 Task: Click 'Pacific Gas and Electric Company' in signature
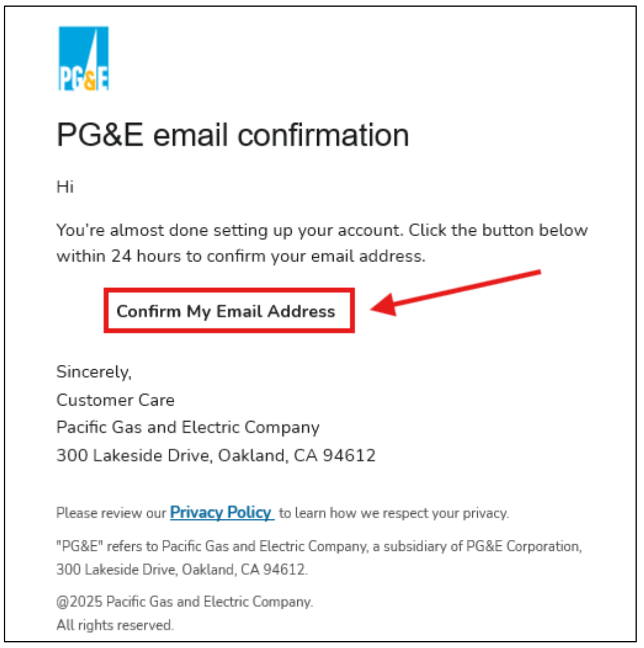(x=188, y=428)
